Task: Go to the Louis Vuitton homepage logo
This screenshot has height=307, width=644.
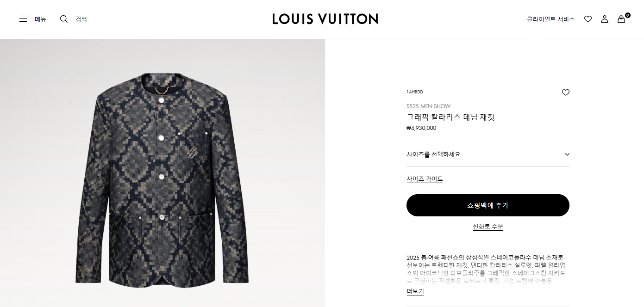Action: (325, 19)
